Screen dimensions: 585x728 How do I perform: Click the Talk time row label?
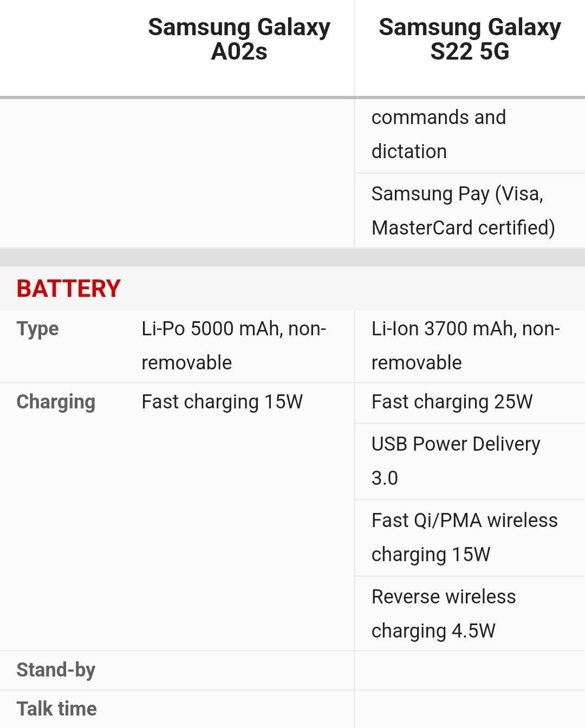coord(56,709)
